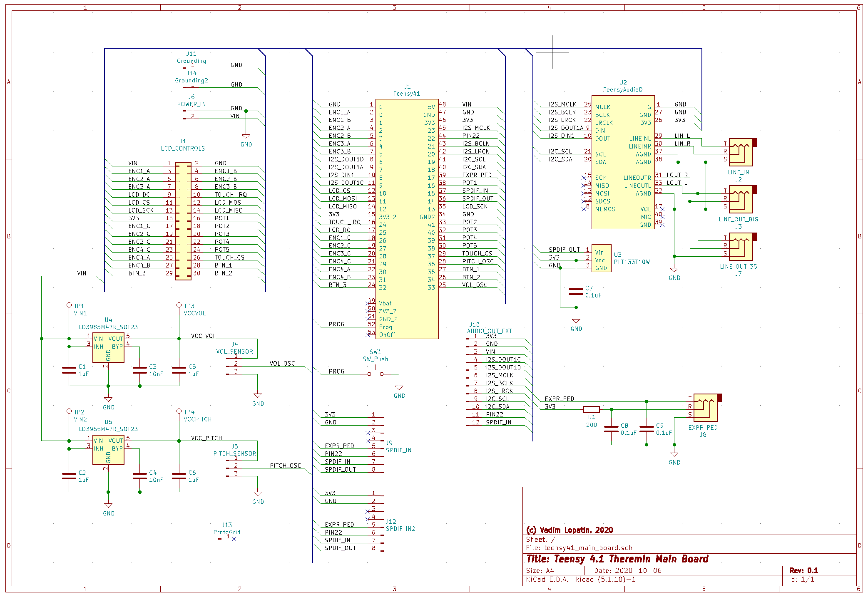The image size is (868, 597).
Task: Click the title Teensy 4.1 Theremin Main Board
Action: coord(617,559)
